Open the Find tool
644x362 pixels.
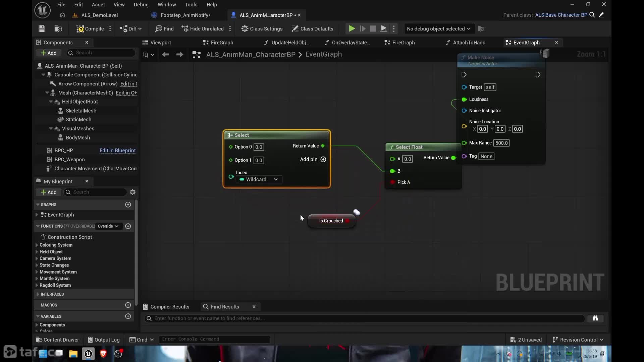click(x=164, y=29)
